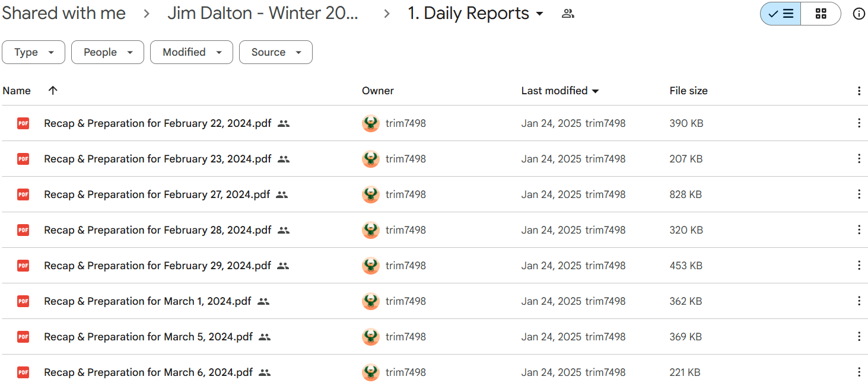The width and height of the screenshot is (868, 386).
Task: Open the People filter dropdown
Action: coord(107,52)
